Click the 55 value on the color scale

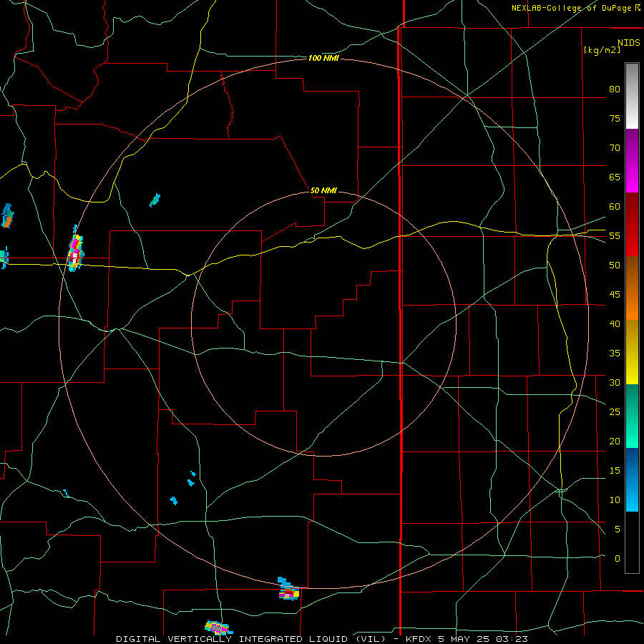[x=615, y=235]
